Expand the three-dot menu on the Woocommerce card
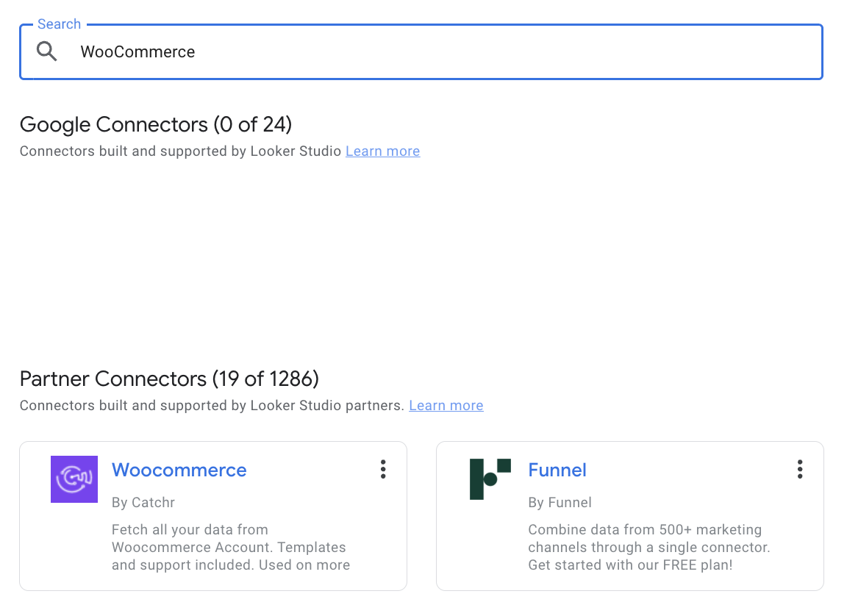The image size is (847, 616). [383, 469]
